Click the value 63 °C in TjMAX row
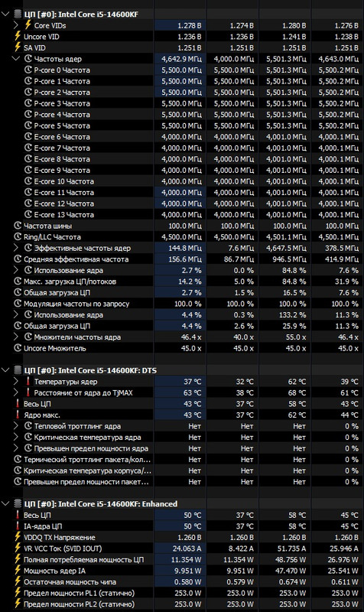 [193, 392]
